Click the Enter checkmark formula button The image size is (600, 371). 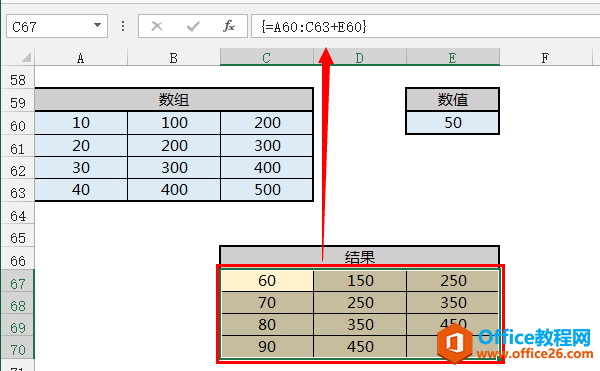tap(193, 26)
